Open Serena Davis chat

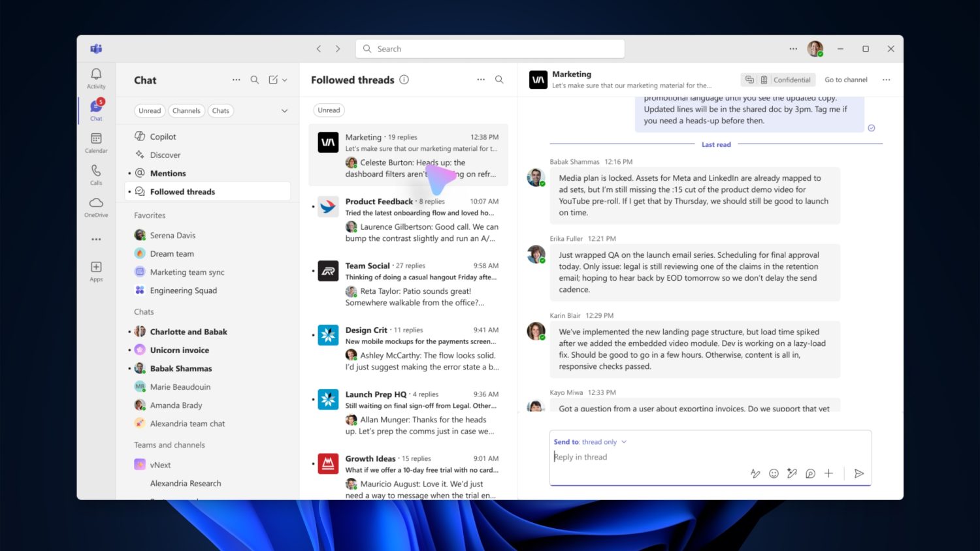(x=207, y=235)
